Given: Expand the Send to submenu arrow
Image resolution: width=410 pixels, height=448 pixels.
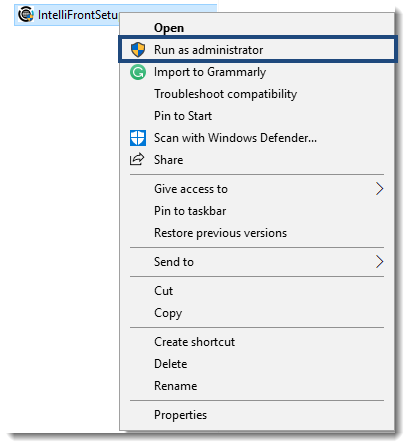Looking at the screenshot, I should point(379,262).
